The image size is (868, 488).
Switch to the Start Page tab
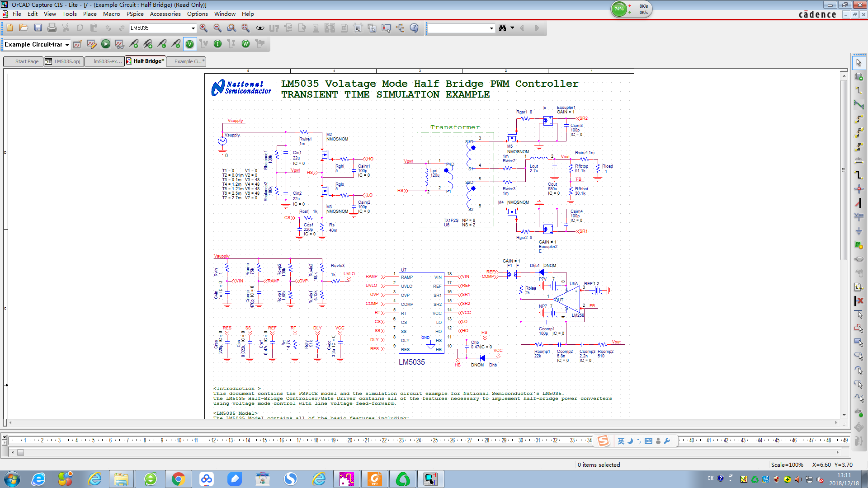tap(23, 61)
